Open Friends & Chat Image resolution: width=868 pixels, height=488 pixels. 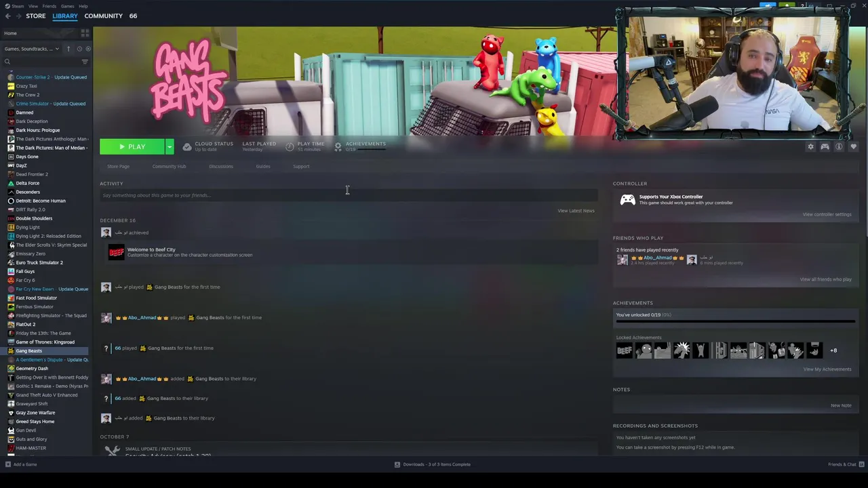click(x=845, y=464)
